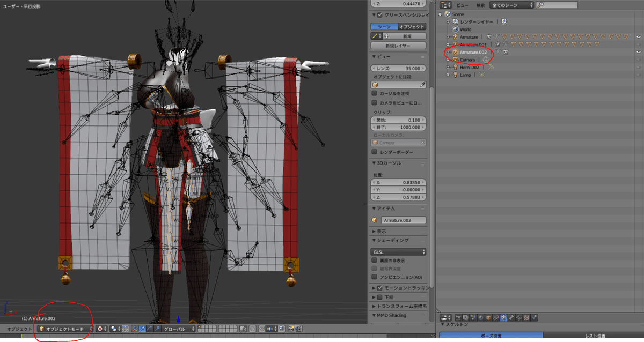Open the Object properties tab (orange cube)

[488, 318]
